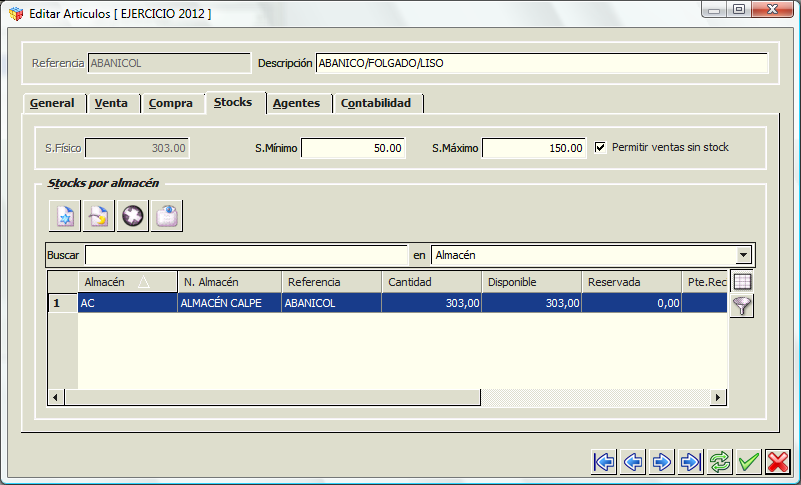Screen dimensions: 801x485
Task: Click the edit stock record icon
Action: pos(99,216)
